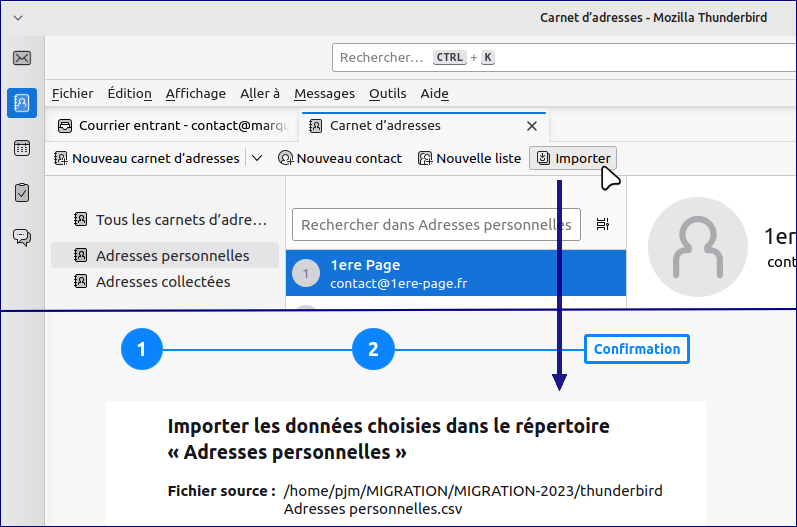Click the contact avatar placeholder
The width and height of the screenshot is (797, 527).
(697, 249)
